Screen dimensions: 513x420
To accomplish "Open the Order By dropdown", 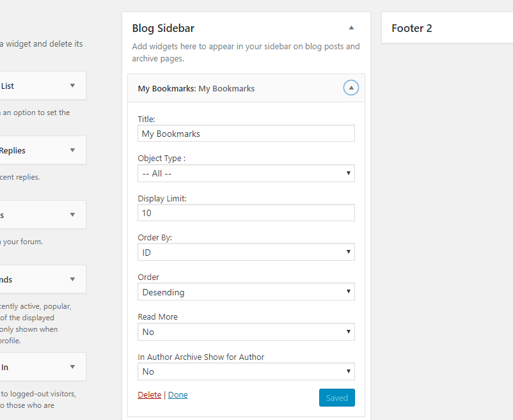I will 246,253.
